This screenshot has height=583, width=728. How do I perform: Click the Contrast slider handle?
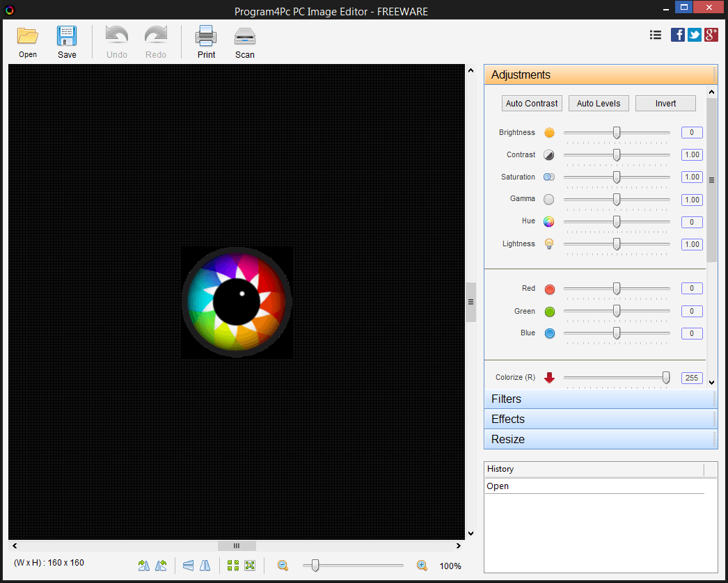[x=617, y=155]
